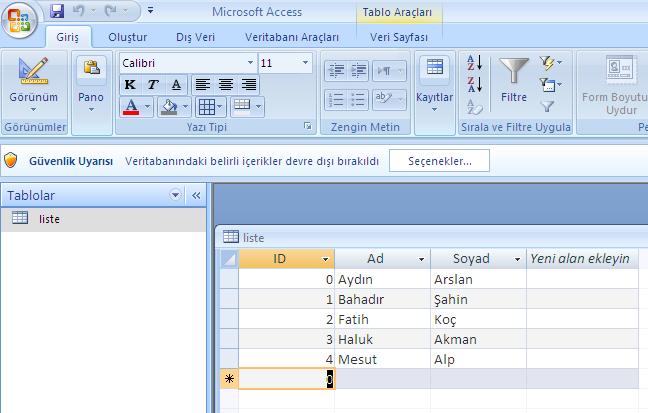This screenshot has height=413, width=648.
Task: Click the text highlight color button
Action: pyautogui.click(x=389, y=100)
